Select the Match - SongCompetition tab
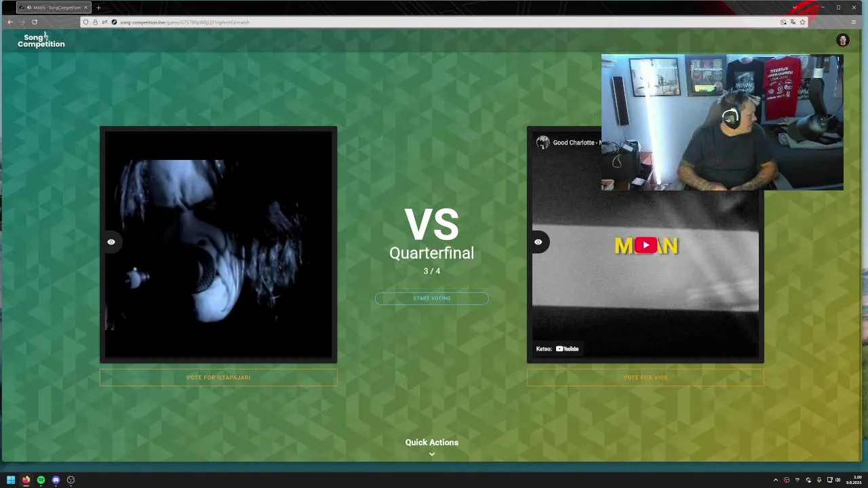Screen dimensions: 868x488 pos(53,7)
